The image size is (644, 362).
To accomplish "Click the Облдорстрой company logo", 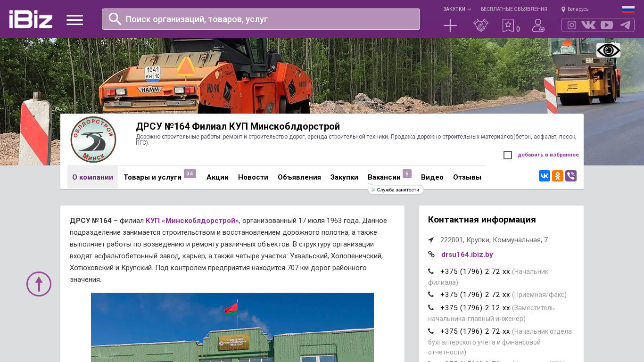I will pos(93,140).
